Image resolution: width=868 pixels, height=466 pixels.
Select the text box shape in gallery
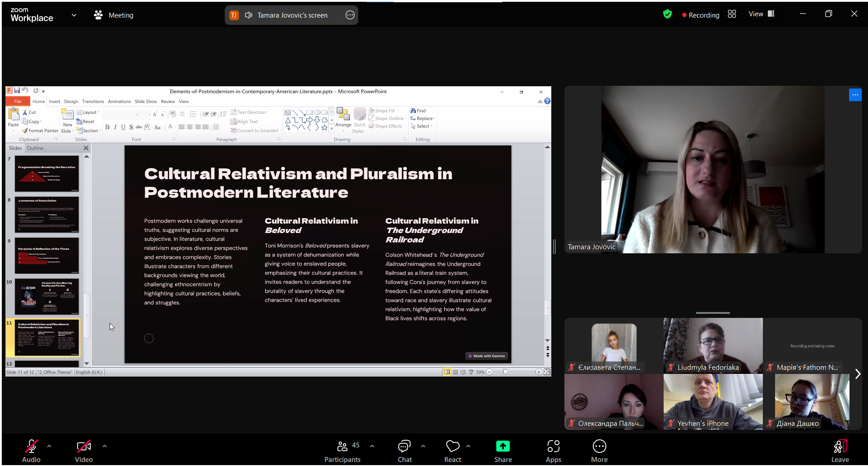coord(288,112)
